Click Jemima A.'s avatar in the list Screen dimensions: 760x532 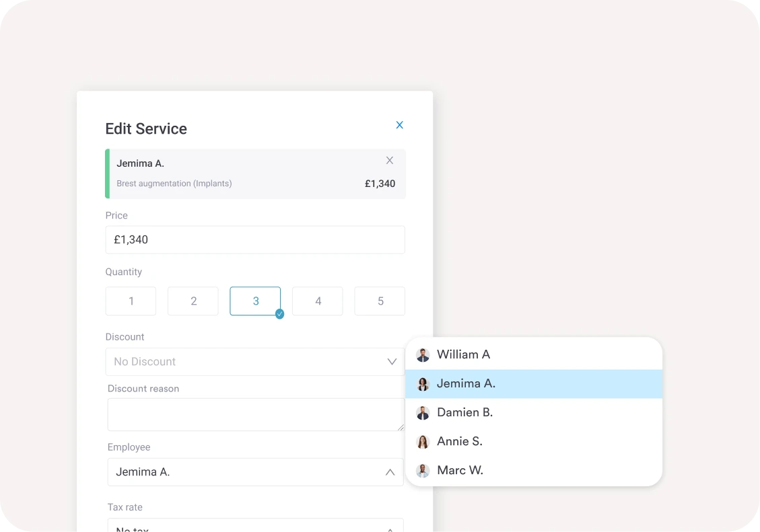pos(423,384)
